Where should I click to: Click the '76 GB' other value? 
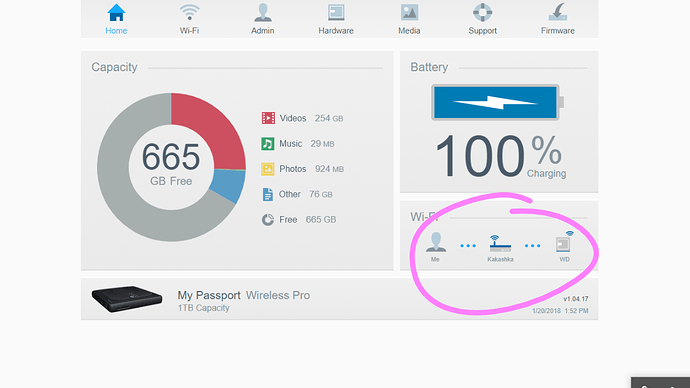coord(320,194)
